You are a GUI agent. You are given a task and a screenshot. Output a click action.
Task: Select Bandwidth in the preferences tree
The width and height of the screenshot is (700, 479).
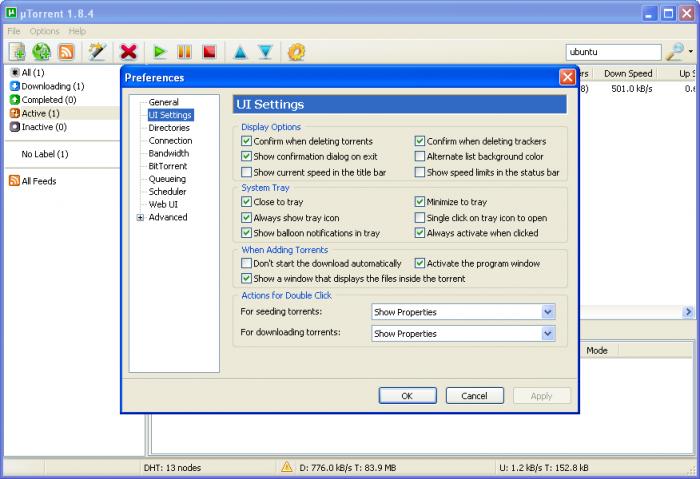click(x=168, y=153)
